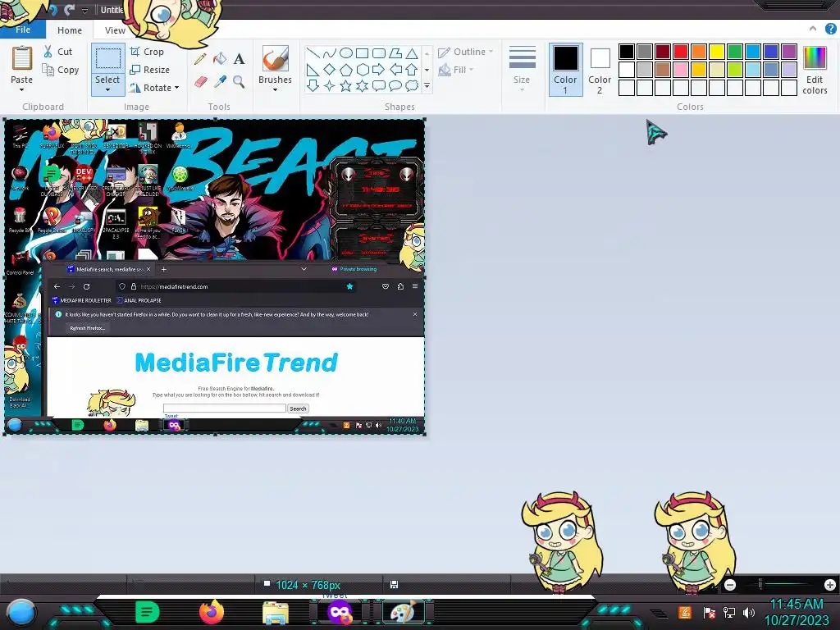Choose the Cloud callout shape

tap(412, 85)
